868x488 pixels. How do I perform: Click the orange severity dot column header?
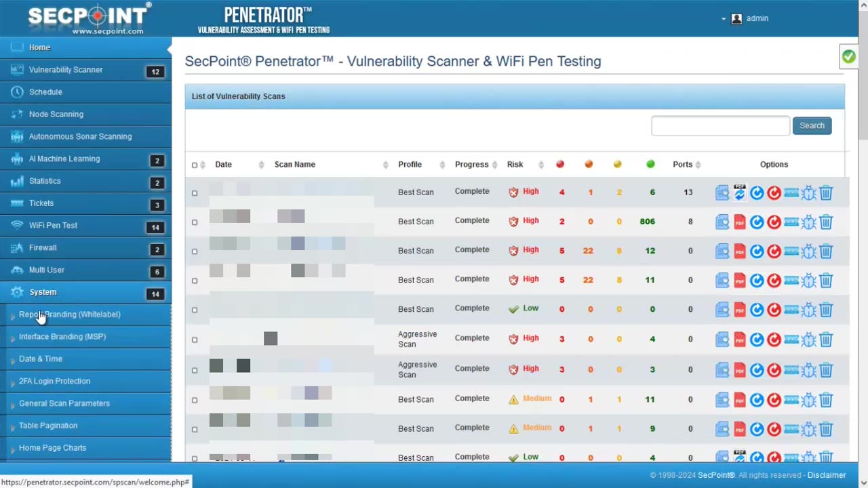pyautogui.click(x=589, y=164)
